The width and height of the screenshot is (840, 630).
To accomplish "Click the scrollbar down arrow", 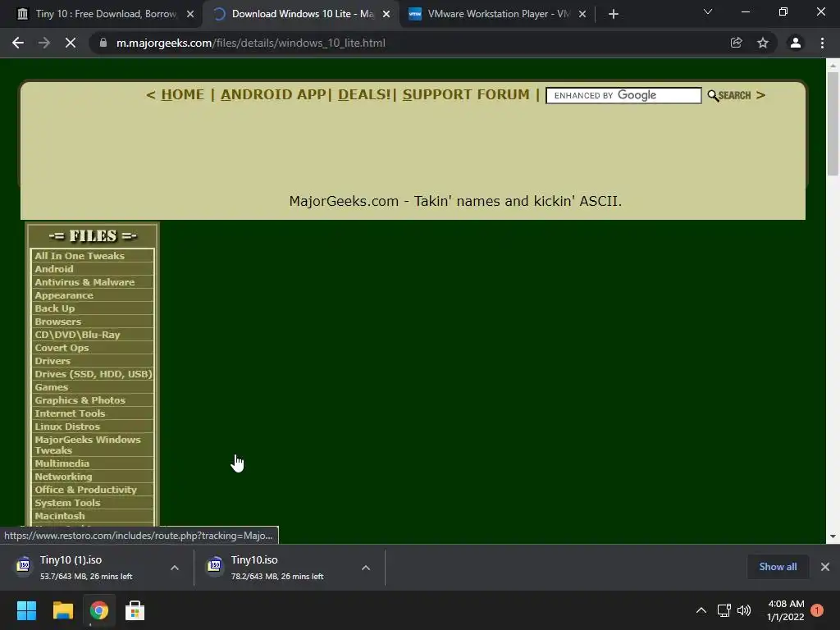I will [833, 536].
